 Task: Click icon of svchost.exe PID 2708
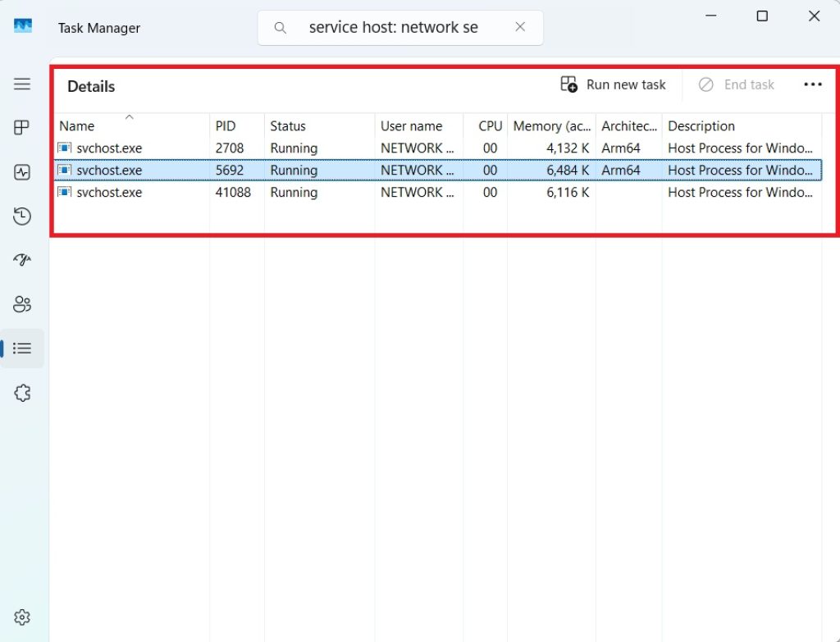coord(64,148)
